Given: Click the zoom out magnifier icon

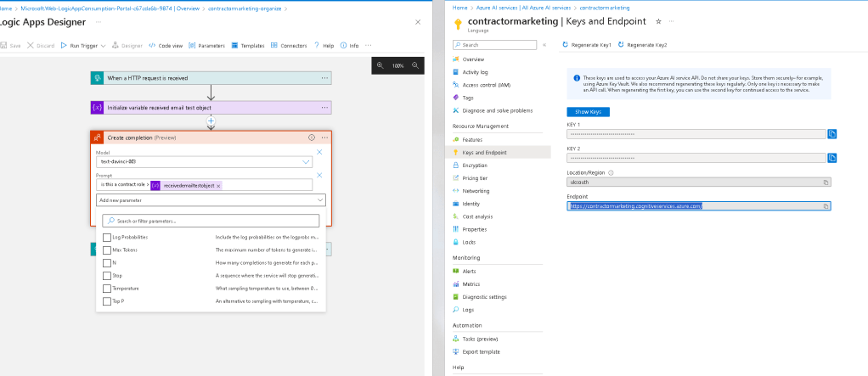Looking at the screenshot, I should [415, 65].
